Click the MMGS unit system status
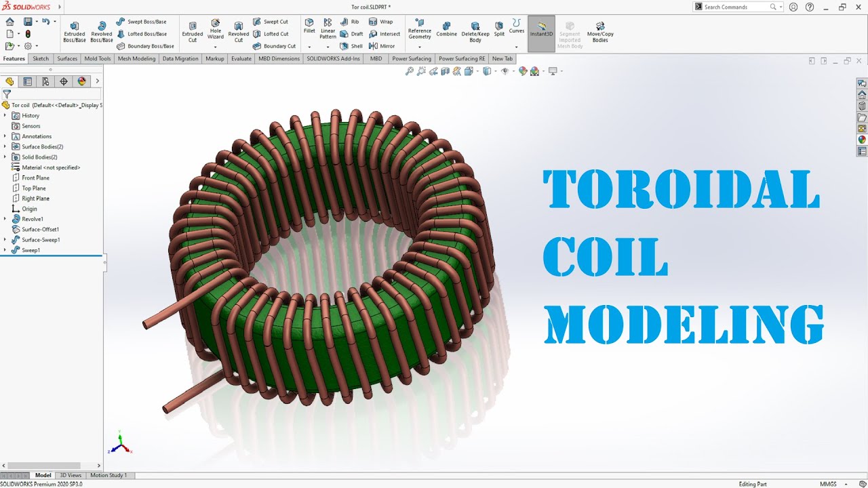 click(x=828, y=484)
